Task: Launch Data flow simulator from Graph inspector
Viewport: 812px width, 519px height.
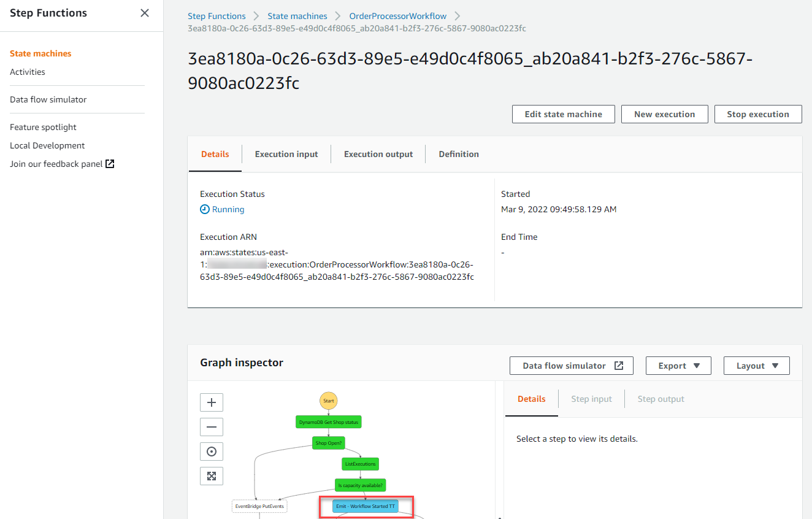Action: point(572,366)
